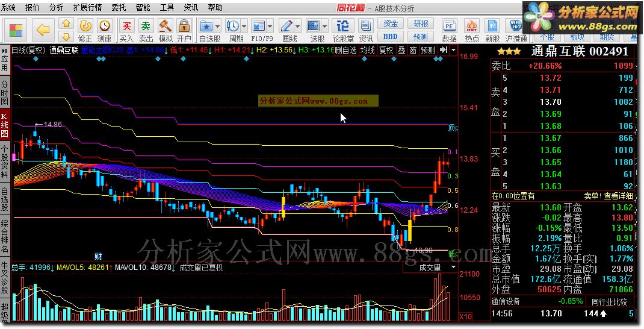Open the 系统 menu
The image size is (644, 329).
8,7
